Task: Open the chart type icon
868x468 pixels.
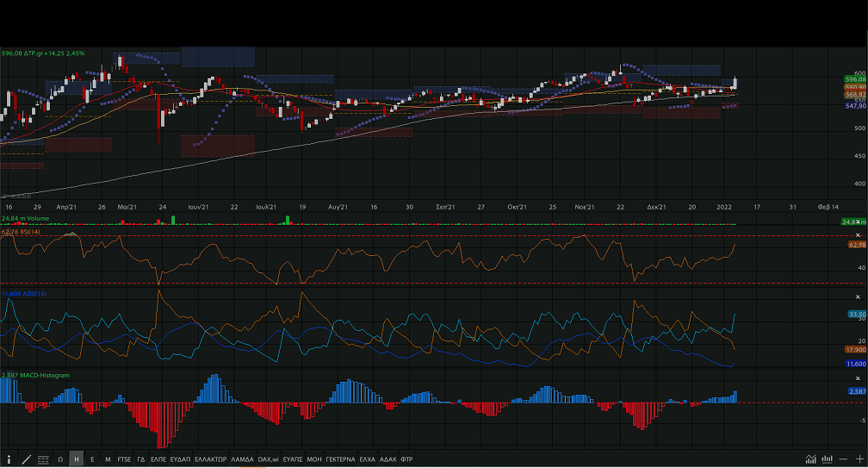Action: coord(811,459)
